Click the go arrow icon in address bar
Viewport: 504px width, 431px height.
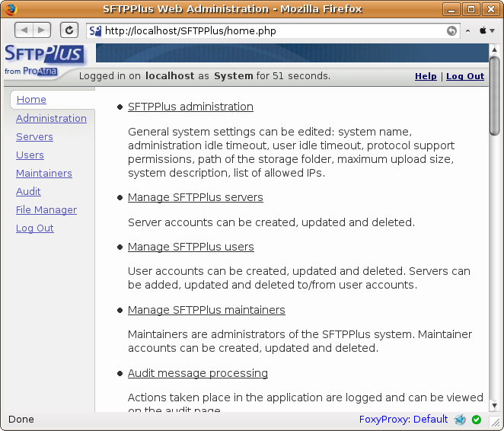click(451, 31)
